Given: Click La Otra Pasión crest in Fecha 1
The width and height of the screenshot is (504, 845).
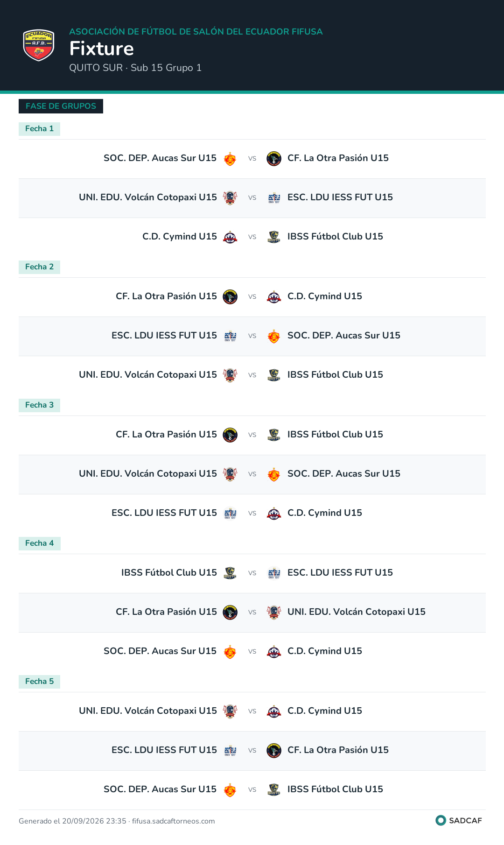Looking at the screenshot, I should coord(274,159).
